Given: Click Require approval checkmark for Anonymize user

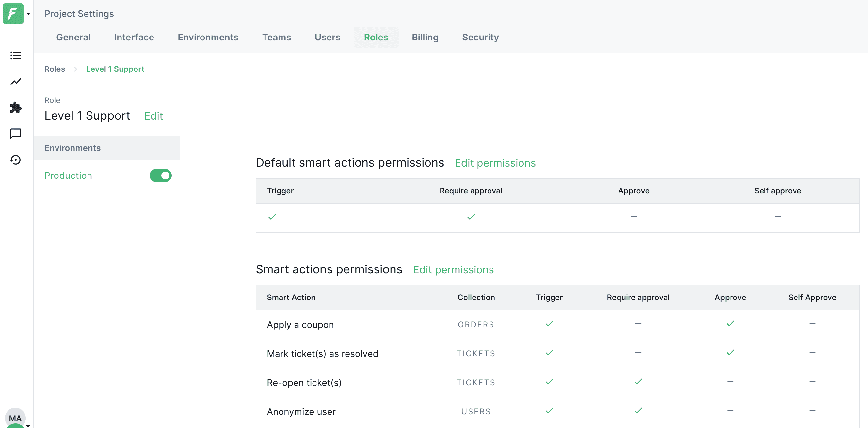Looking at the screenshot, I should pyautogui.click(x=638, y=410).
